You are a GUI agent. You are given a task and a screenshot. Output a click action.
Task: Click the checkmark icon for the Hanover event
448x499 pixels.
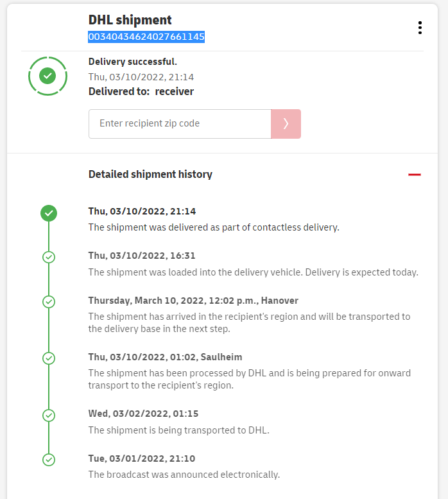click(48, 301)
